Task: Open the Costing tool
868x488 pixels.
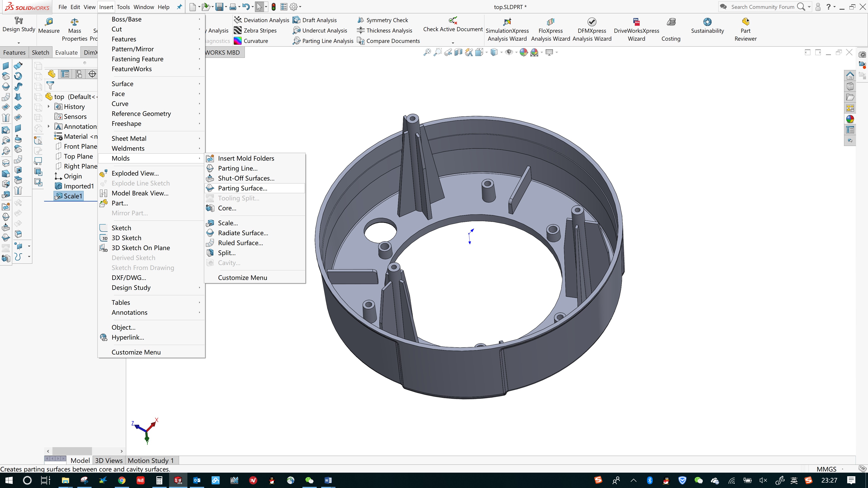Action: coord(670,22)
